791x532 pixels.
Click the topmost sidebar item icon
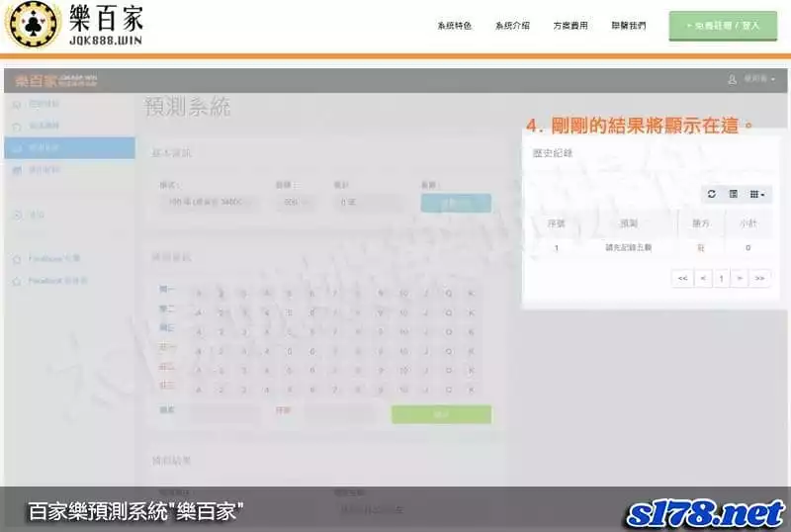pos(17,105)
